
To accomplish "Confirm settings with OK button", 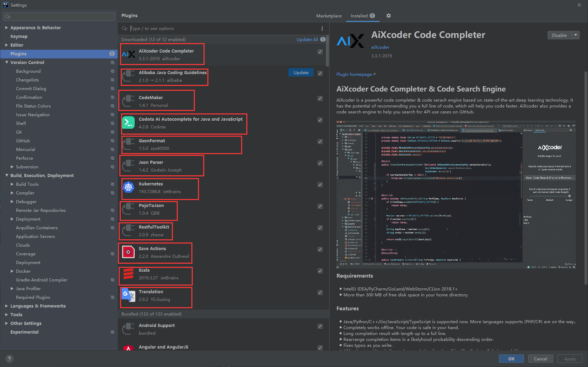I will tap(511, 359).
